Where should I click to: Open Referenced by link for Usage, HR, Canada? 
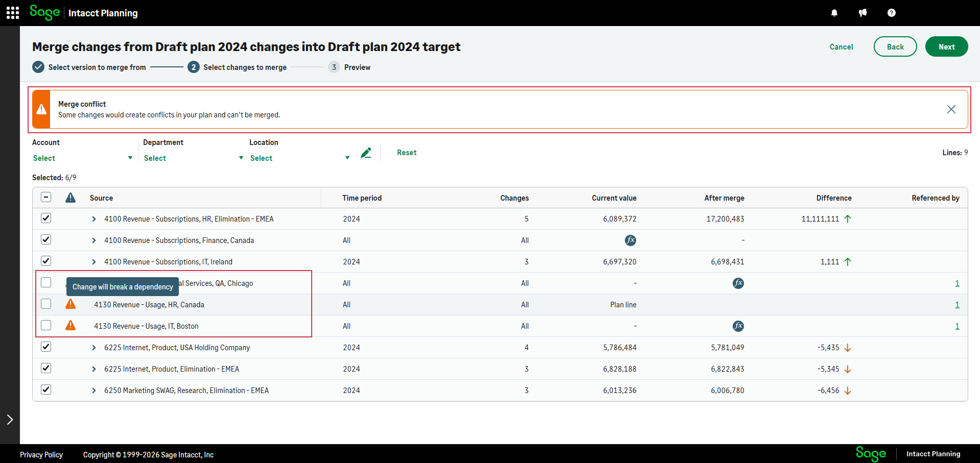[x=957, y=305]
